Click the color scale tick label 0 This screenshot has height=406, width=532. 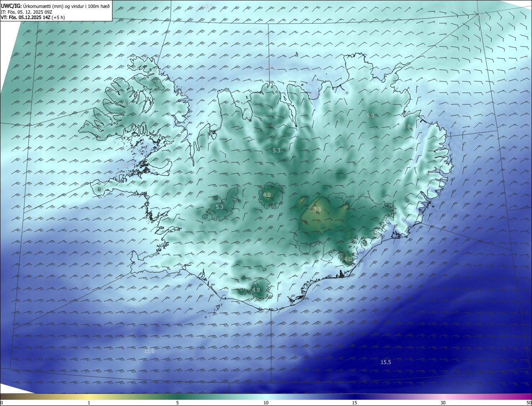click(2, 403)
